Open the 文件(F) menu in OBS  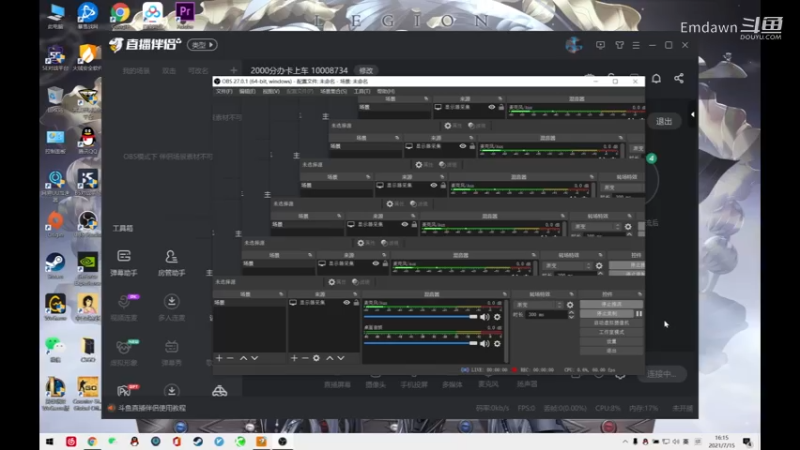[x=224, y=91]
